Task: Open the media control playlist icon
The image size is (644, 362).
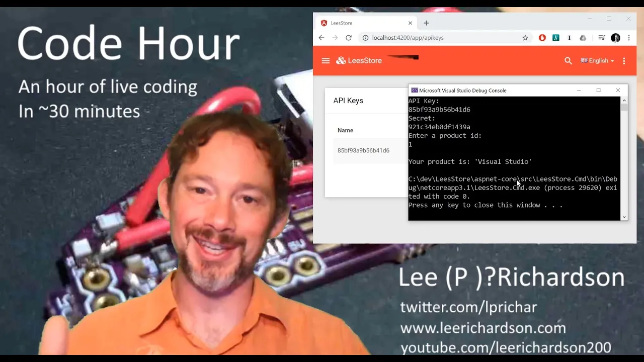Action: (601, 38)
